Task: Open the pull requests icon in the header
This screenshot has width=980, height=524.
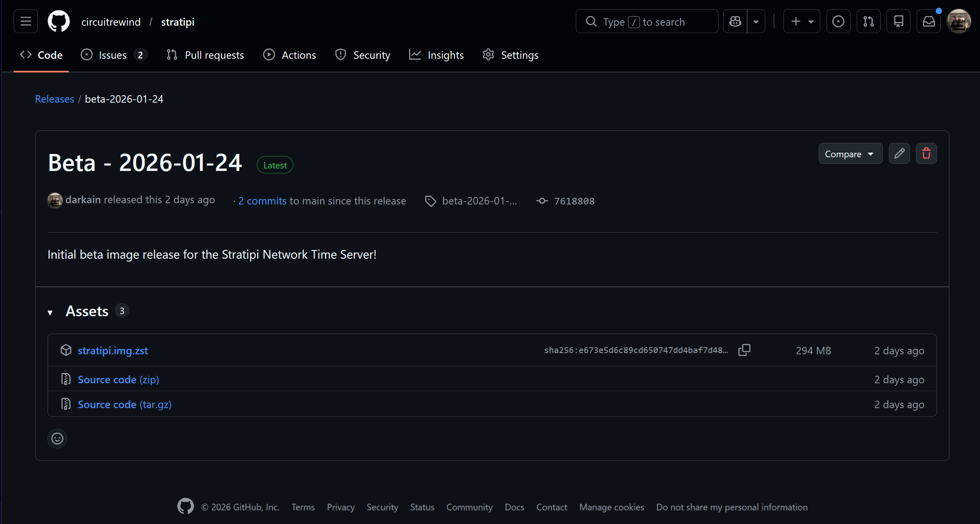Action: point(868,22)
